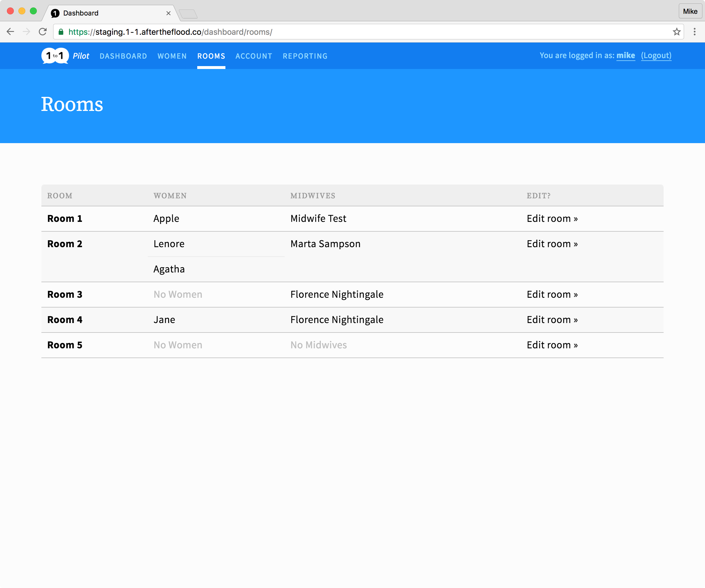Image resolution: width=705 pixels, height=588 pixels.
Task: Edit Room 1 via Edit room link
Action: 552,218
